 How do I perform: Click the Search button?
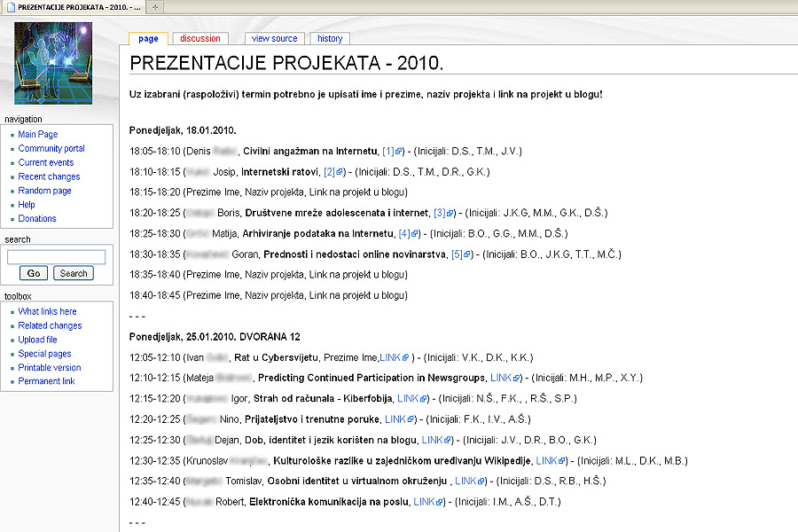click(x=74, y=273)
